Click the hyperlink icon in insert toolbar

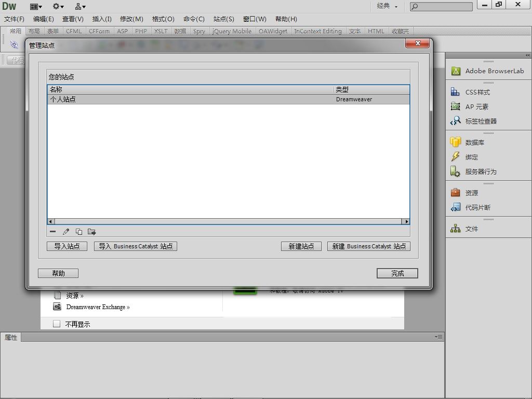click(14, 45)
